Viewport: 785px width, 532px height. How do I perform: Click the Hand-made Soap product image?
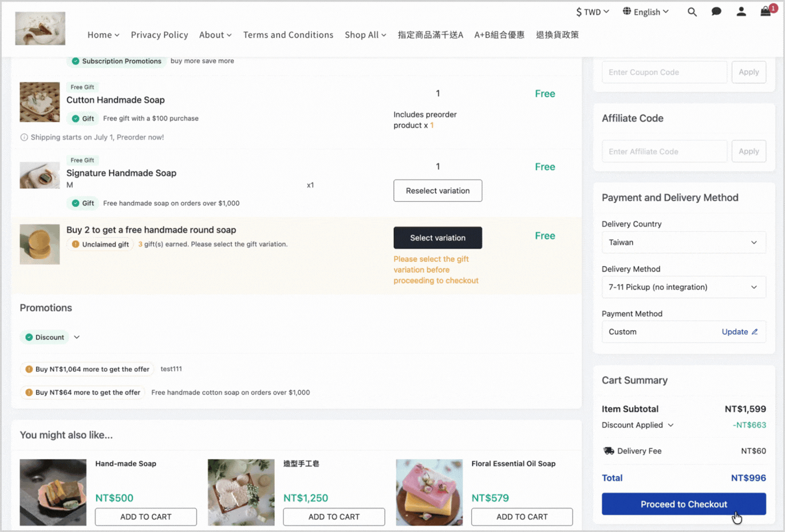pyautogui.click(x=53, y=492)
